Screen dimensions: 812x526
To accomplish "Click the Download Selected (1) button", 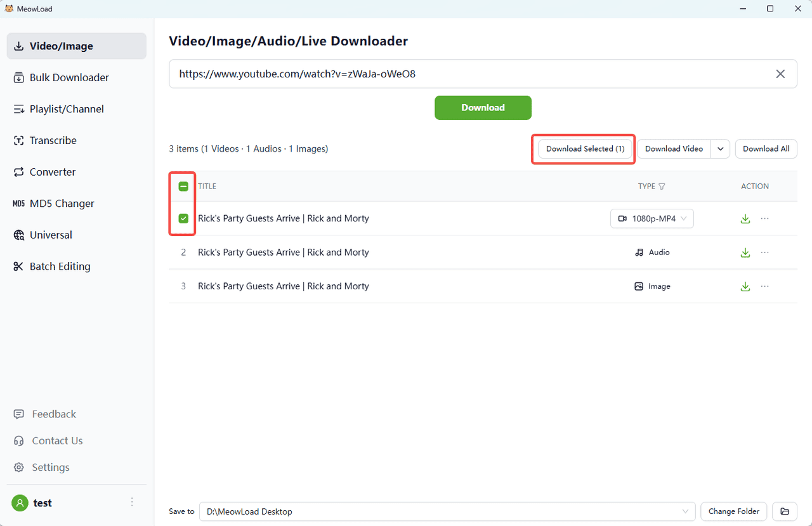I will coord(585,148).
